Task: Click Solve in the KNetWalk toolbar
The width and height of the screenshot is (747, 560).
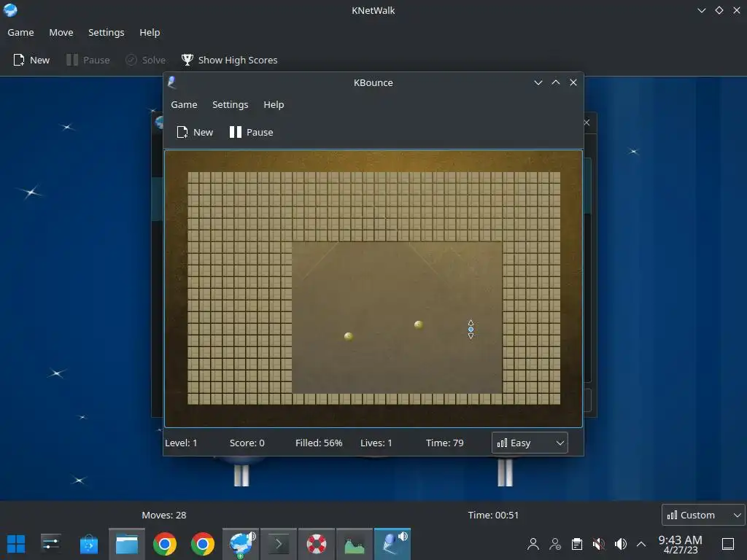Action: (145, 60)
